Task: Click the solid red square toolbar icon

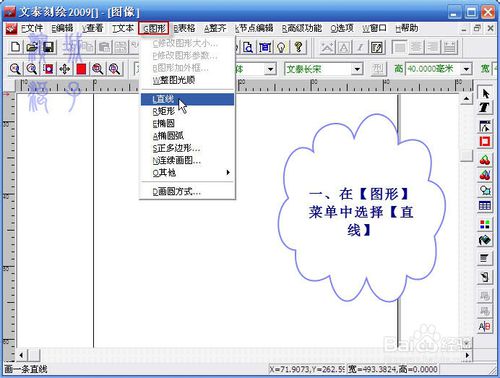Action: (x=81, y=69)
